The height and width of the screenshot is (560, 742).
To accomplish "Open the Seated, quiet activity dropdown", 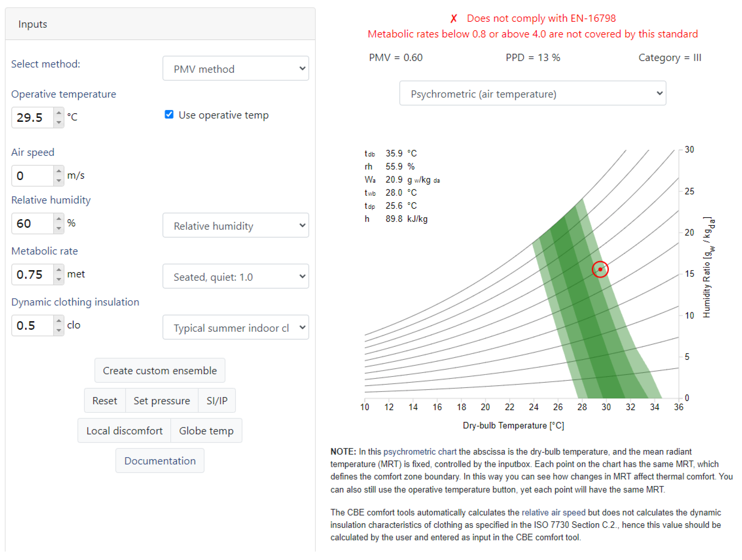I will [x=235, y=277].
